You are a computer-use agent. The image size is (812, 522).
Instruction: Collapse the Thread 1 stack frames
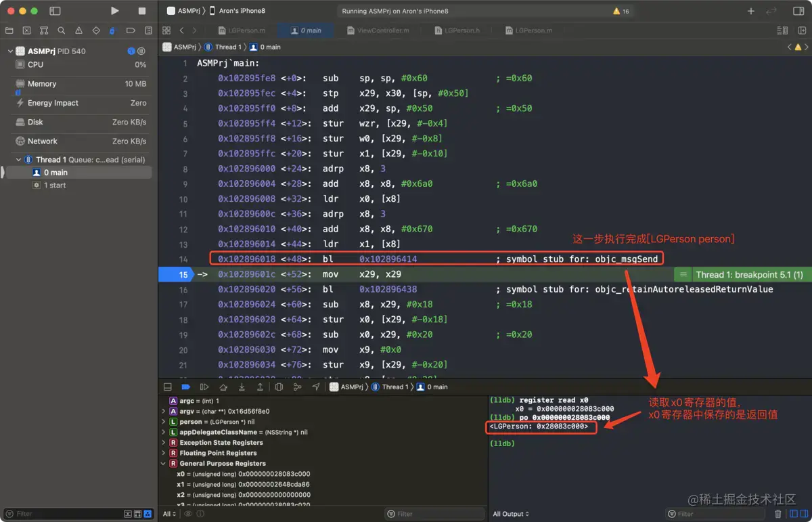[x=18, y=160]
